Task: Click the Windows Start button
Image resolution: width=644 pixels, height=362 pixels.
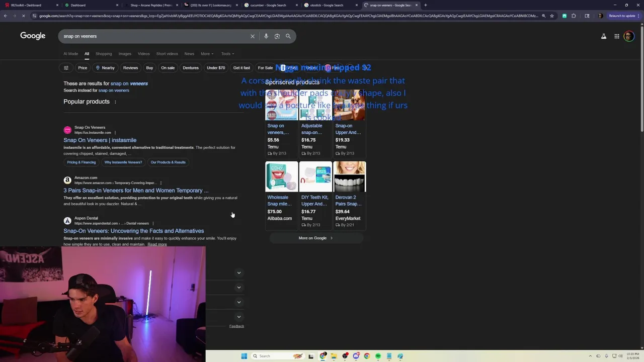Action: pyautogui.click(x=244, y=356)
